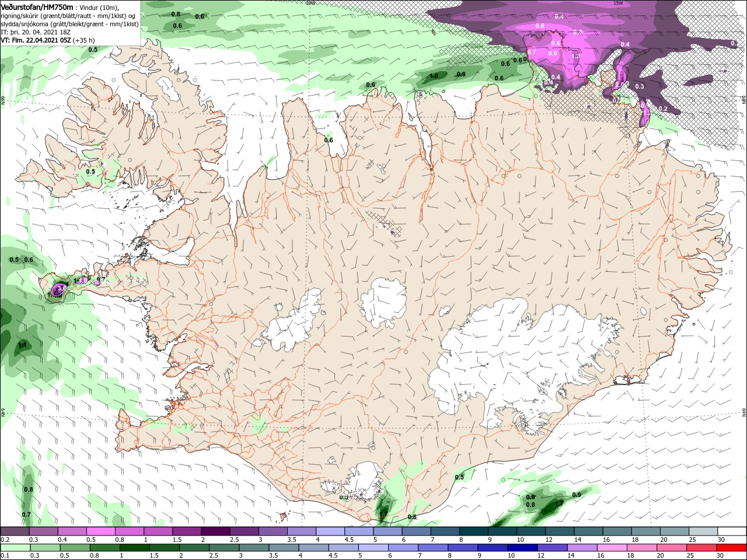747x560 pixels.
Task: Click the 1.0 precipitation value off north coast
Action: [434, 76]
